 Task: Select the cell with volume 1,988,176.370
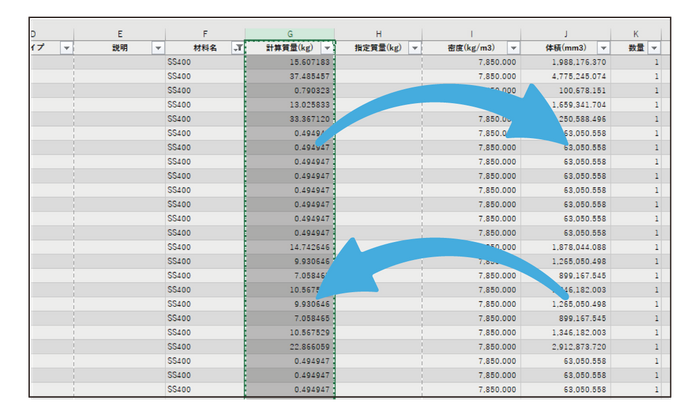tap(565, 62)
